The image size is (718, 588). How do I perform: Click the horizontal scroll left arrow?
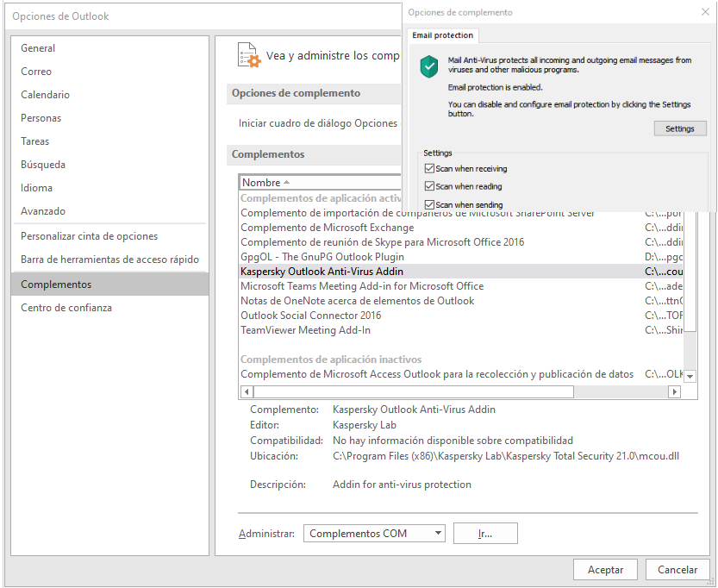coord(247,392)
